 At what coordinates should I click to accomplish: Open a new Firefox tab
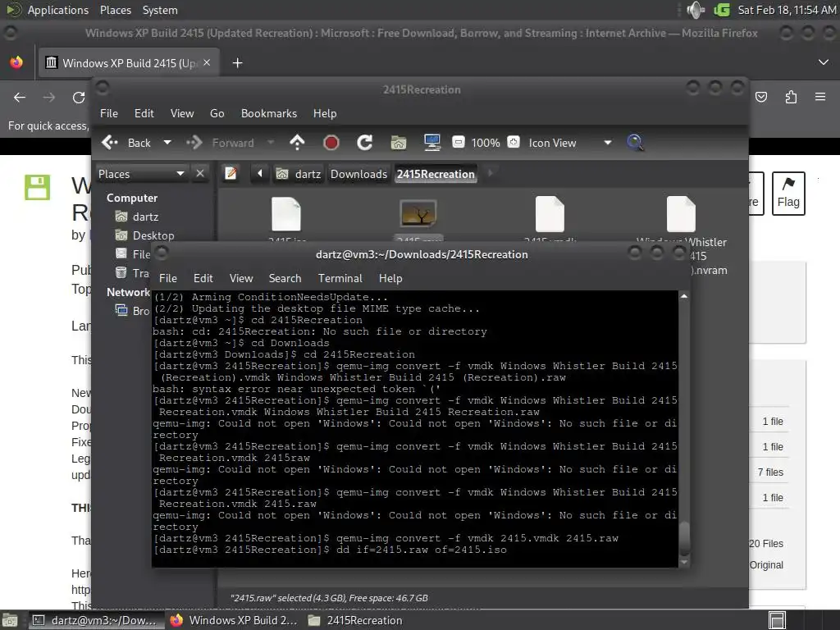[237, 62]
